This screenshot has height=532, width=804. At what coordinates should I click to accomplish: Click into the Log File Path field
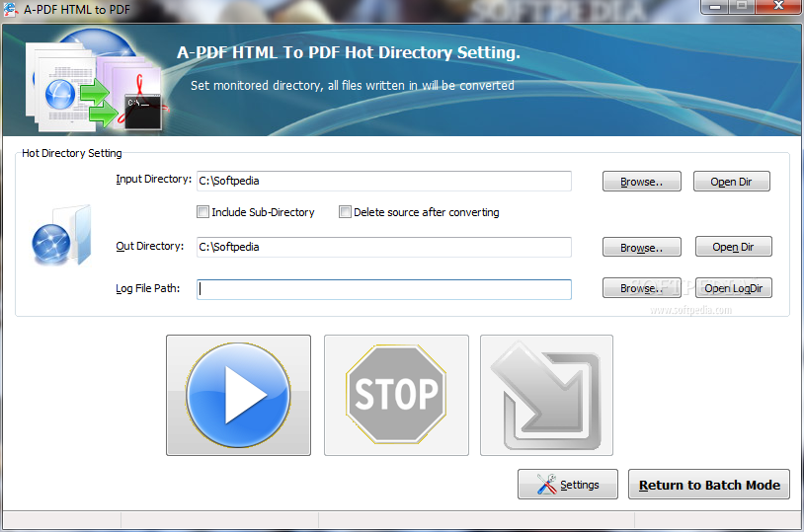coord(384,289)
